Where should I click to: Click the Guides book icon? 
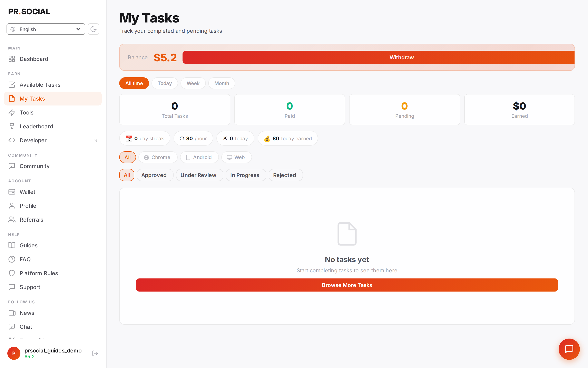[12, 245]
